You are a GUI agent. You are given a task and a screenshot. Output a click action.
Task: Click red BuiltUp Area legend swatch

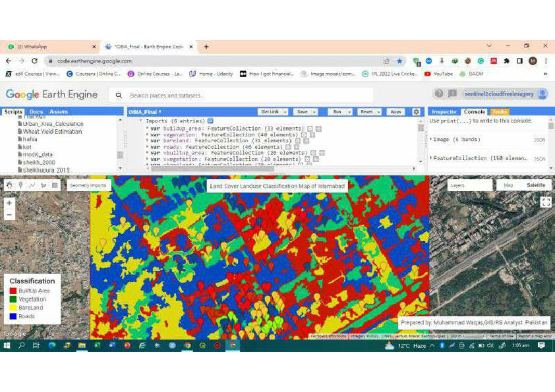point(13,291)
